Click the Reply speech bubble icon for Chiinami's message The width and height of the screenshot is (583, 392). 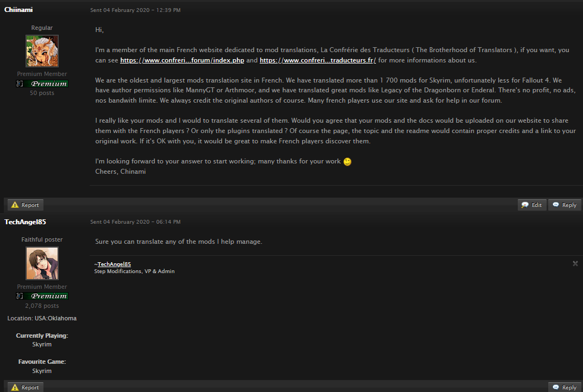pyautogui.click(x=556, y=204)
